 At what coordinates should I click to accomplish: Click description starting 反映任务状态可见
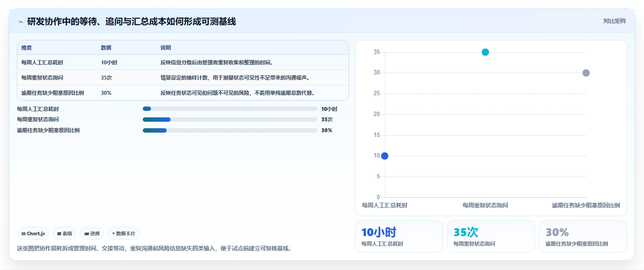click(x=238, y=93)
